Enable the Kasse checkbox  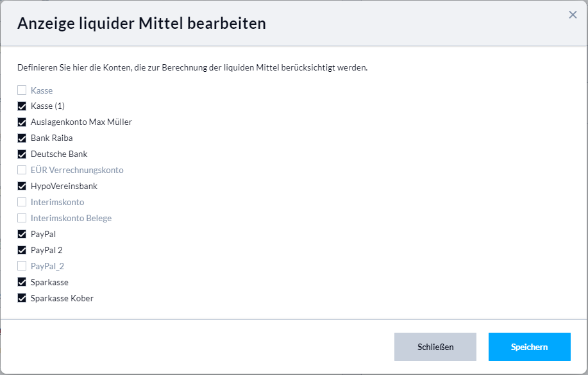[22, 90]
